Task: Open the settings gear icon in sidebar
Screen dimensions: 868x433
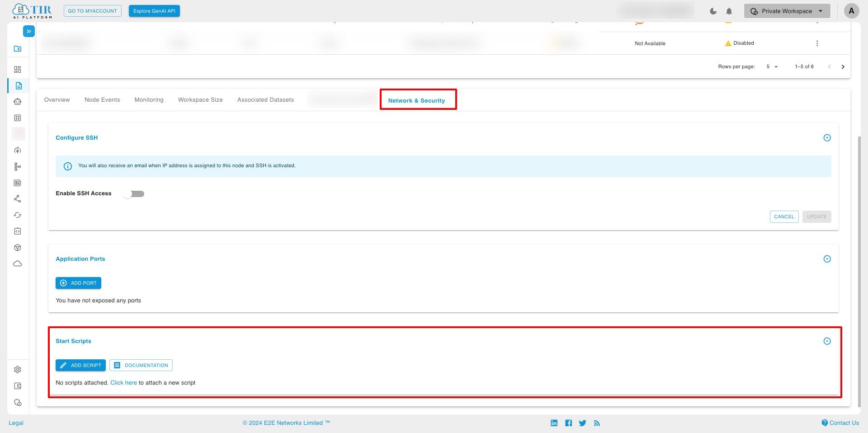Action: (18, 370)
